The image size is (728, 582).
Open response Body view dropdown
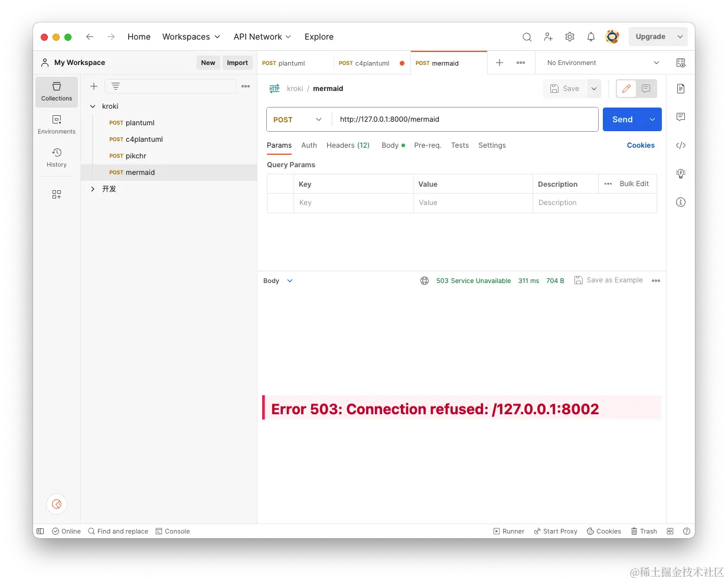pos(278,281)
